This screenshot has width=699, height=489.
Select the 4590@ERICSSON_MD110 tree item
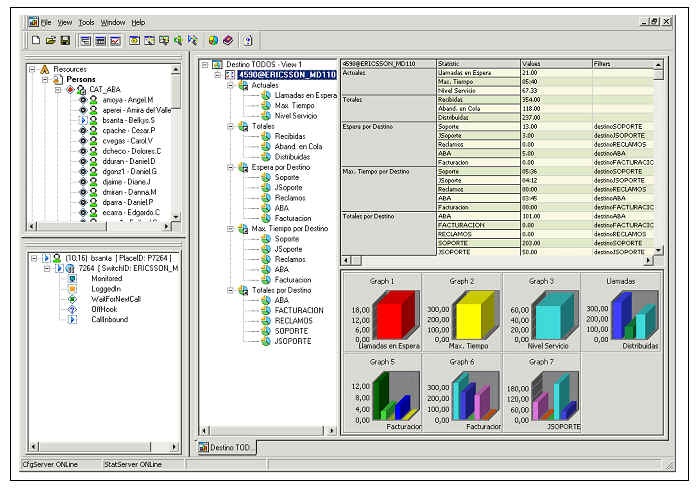[x=287, y=75]
